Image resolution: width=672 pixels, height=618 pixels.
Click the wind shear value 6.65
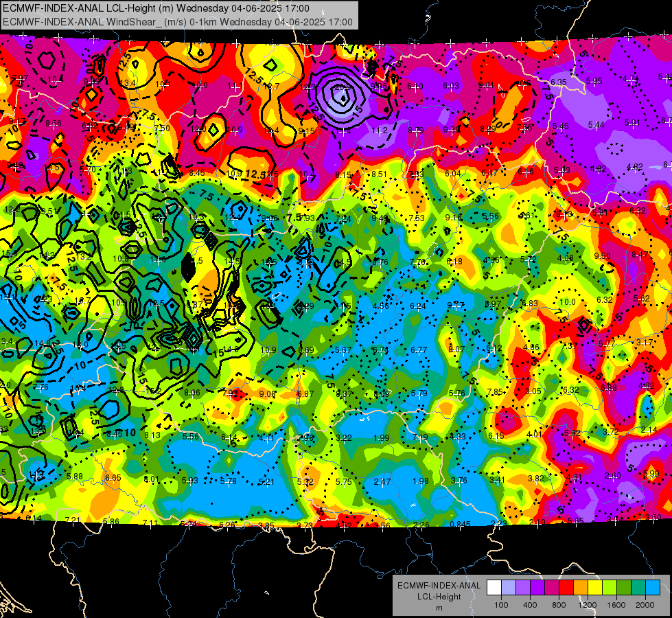click(x=113, y=478)
